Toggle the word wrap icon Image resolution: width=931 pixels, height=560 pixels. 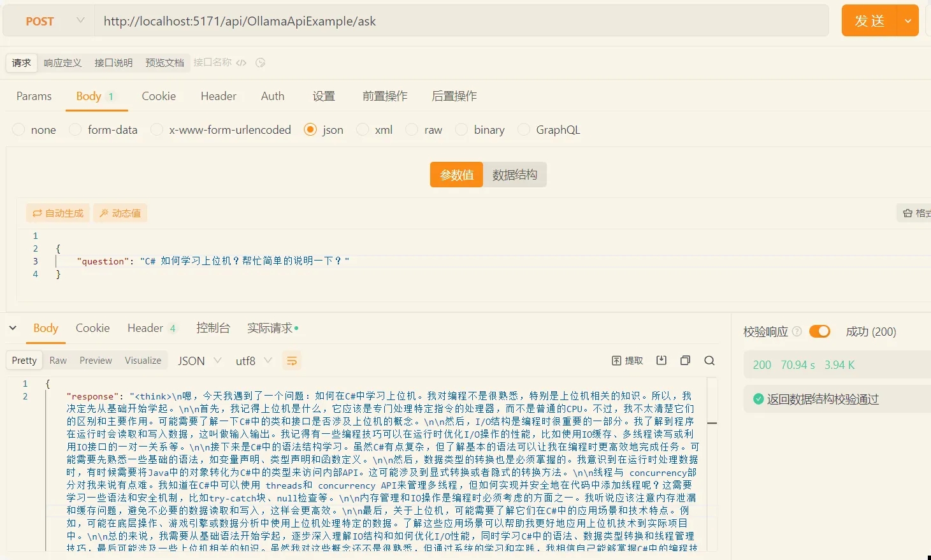(292, 361)
